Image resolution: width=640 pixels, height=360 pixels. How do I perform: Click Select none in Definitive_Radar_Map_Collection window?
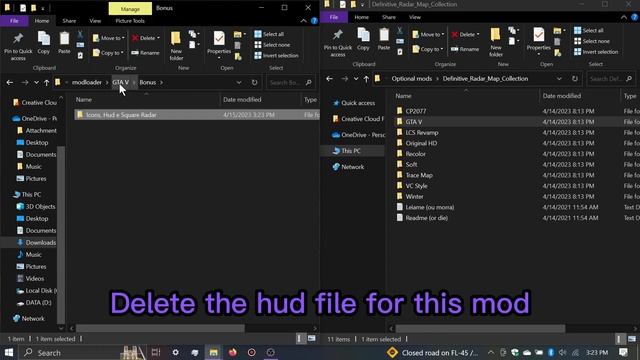592,41
